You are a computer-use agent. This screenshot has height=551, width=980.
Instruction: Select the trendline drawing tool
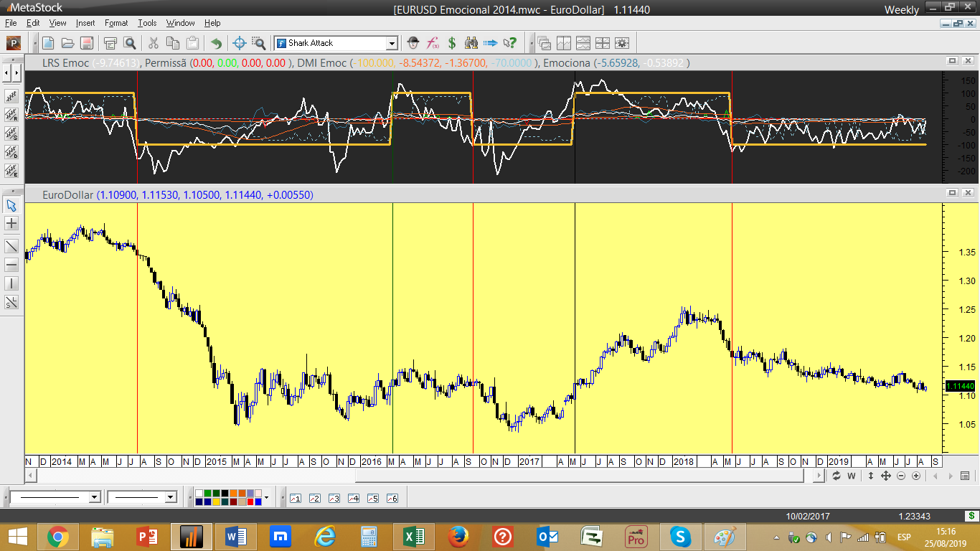pos(11,245)
